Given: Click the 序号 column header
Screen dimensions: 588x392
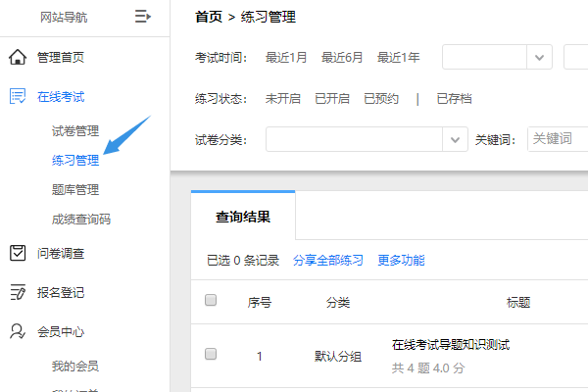Looking at the screenshot, I should pyautogui.click(x=259, y=303).
